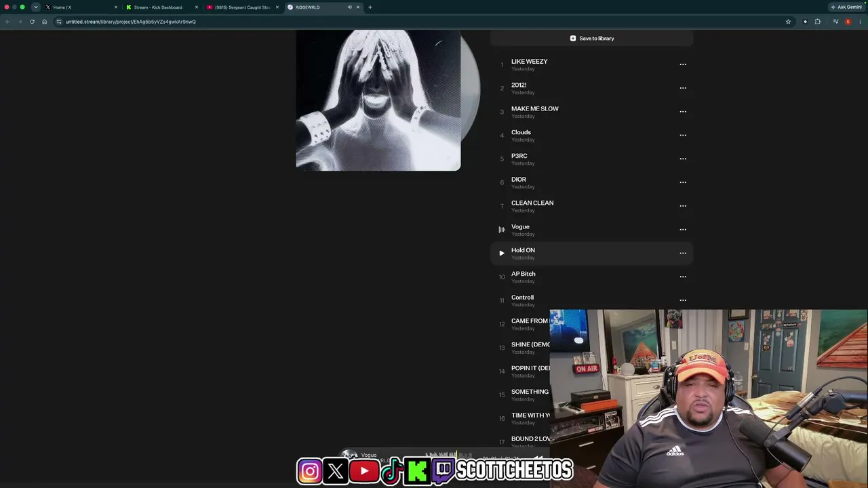The height and width of the screenshot is (488, 868).
Task: Close the Home / X tab
Action: tap(116, 7)
